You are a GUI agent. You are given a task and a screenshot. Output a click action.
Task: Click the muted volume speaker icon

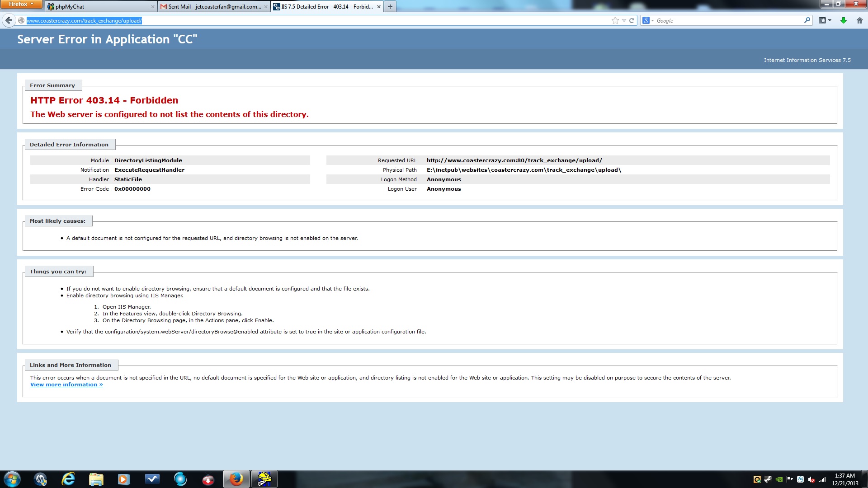coord(811,479)
